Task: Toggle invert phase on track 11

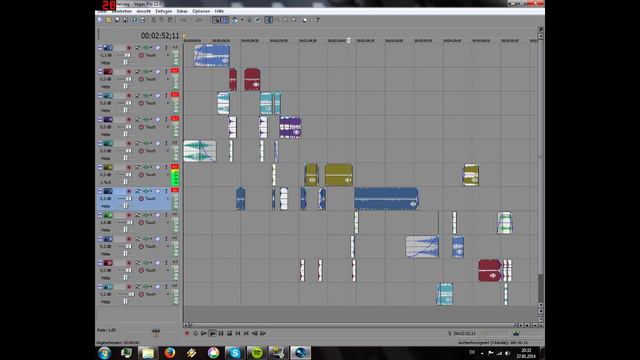Action: [x=138, y=287]
